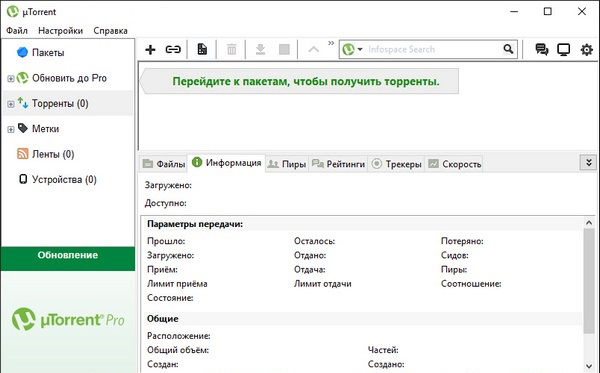Expand the toolbar overflow chevron
Viewport: 600px width, 373px height.
click(331, 43)
